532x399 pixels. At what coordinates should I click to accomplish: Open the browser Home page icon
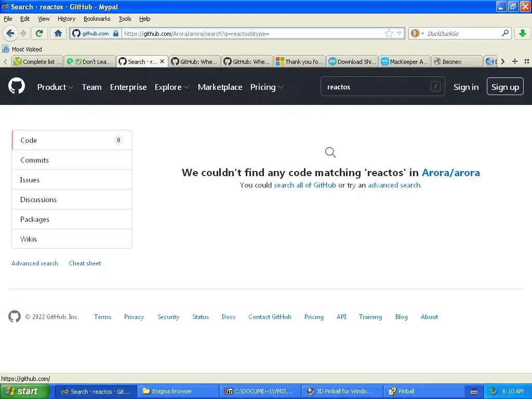(58, 33)
